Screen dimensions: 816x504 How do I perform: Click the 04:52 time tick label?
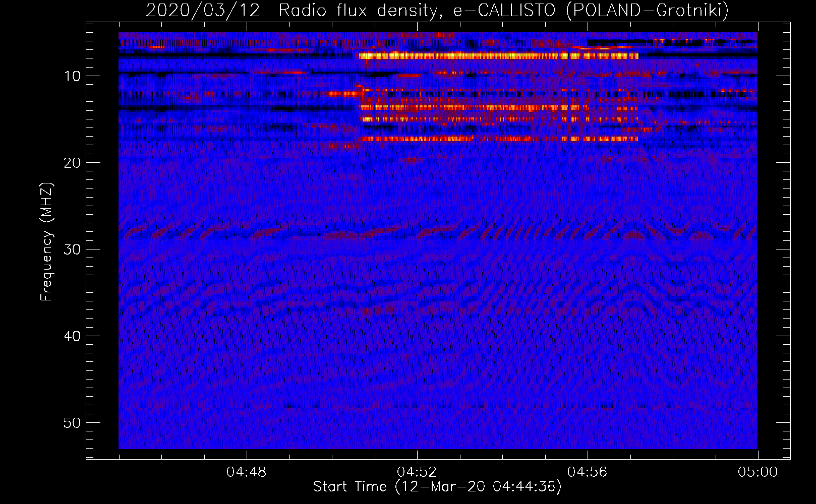(x=417, y=472)
